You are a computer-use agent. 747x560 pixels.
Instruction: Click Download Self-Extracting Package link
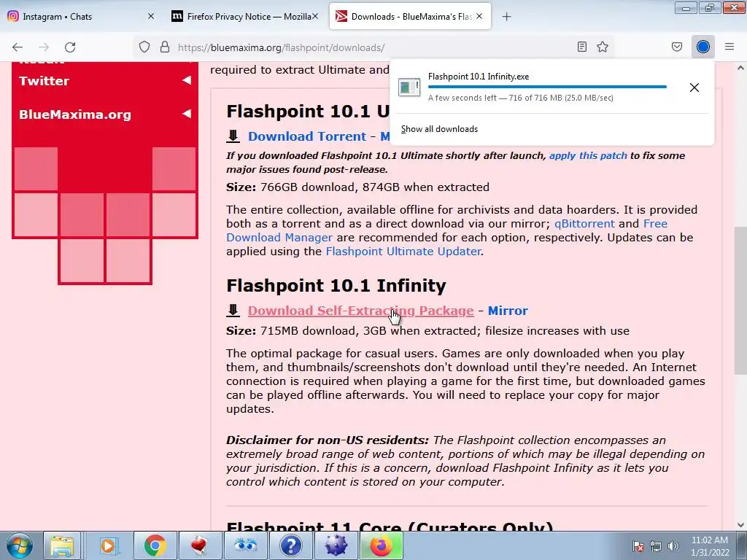click(360, 311)
